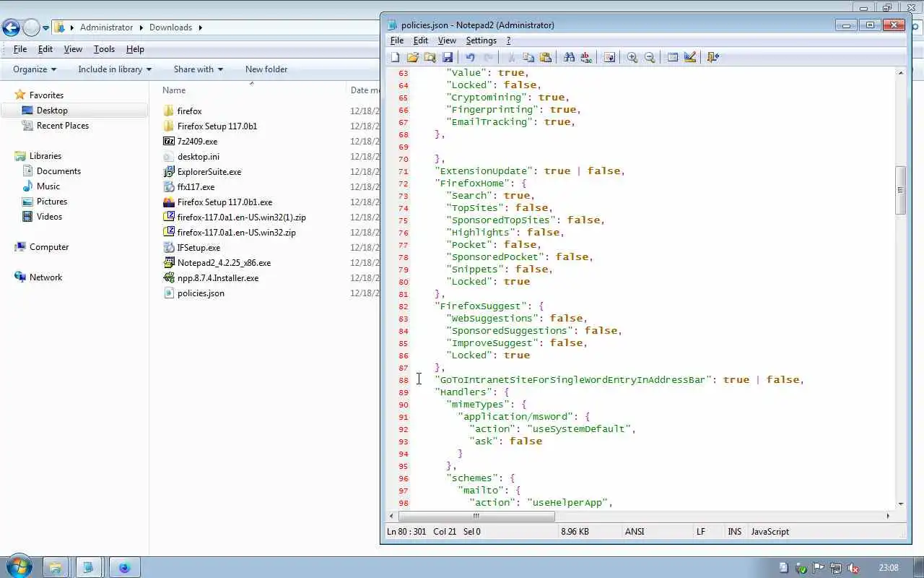Click the scroll down arrow in Notepad2
924x578 pixels.
coord(900,504)
